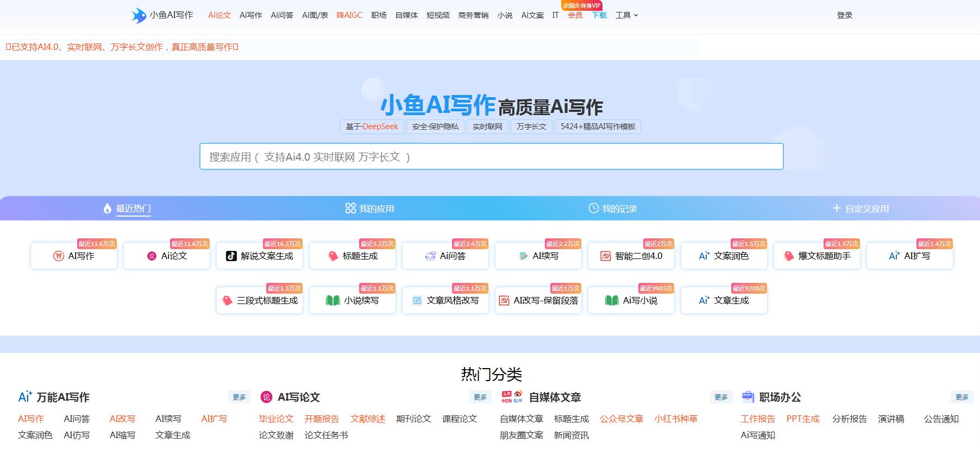Image resolution: width=980 pixels, height=468 pixels.
Task: Click 更多 beside 万能AI写作
Action: 239,397
